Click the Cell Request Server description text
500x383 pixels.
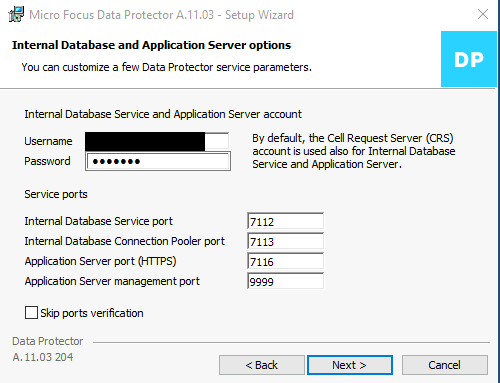pos(354,151)
